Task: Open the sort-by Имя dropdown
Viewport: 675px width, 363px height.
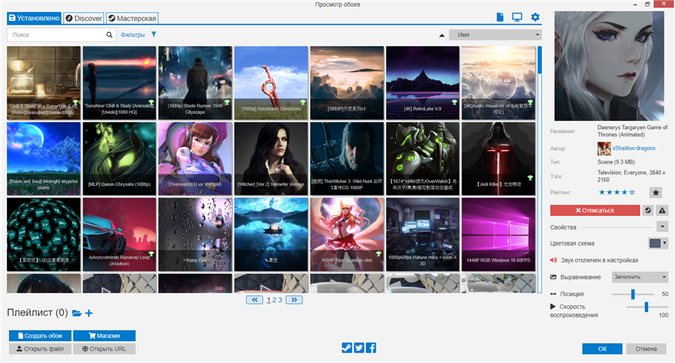Action: 495,35
